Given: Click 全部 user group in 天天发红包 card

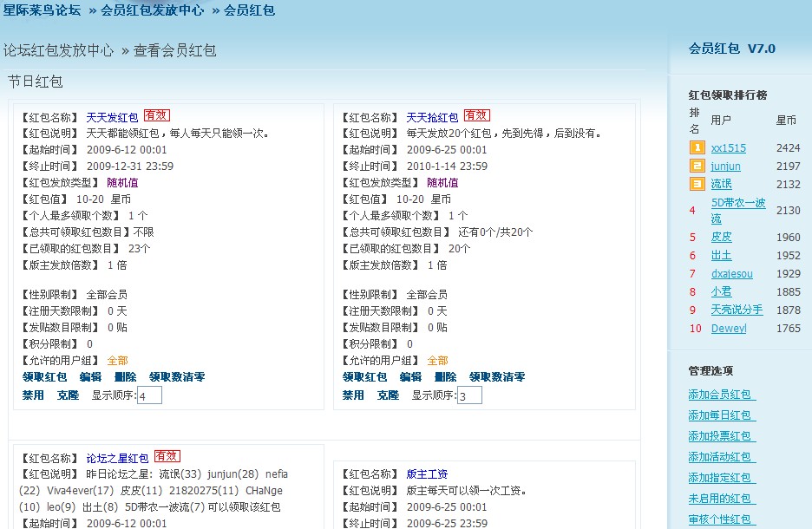Looking at the screenshot, I should [118, 360].
